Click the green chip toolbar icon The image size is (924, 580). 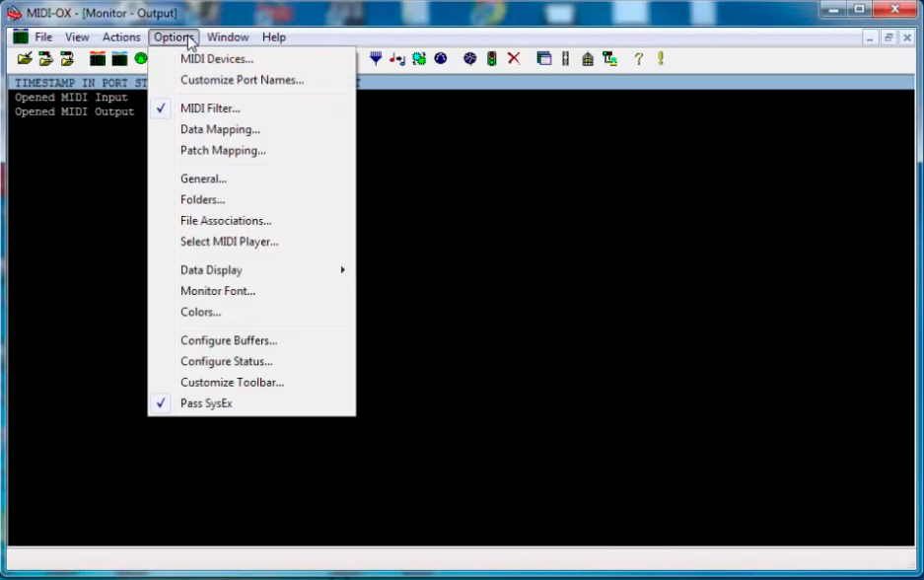419,58
